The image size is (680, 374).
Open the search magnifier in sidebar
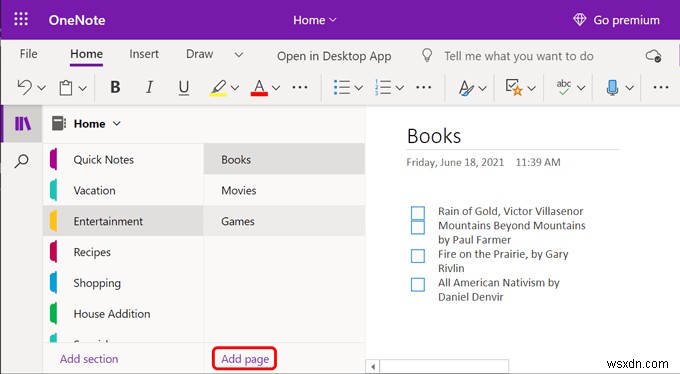pos(21,161)
